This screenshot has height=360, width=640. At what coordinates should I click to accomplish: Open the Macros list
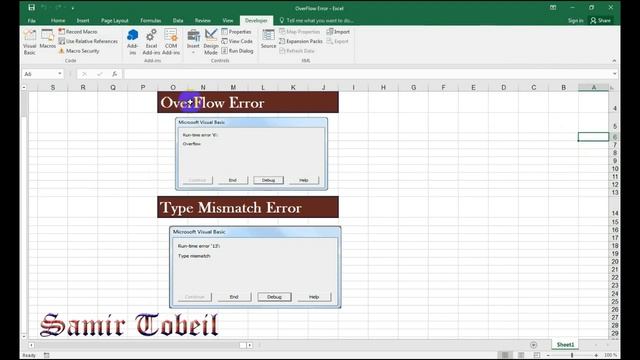47,40
